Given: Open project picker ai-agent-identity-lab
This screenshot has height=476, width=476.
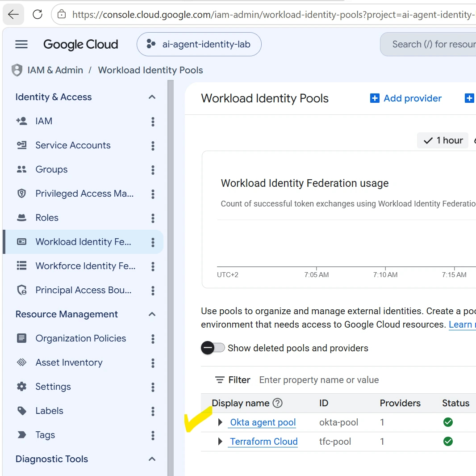Looking at the screenshot, I should [x=199, y=44].
